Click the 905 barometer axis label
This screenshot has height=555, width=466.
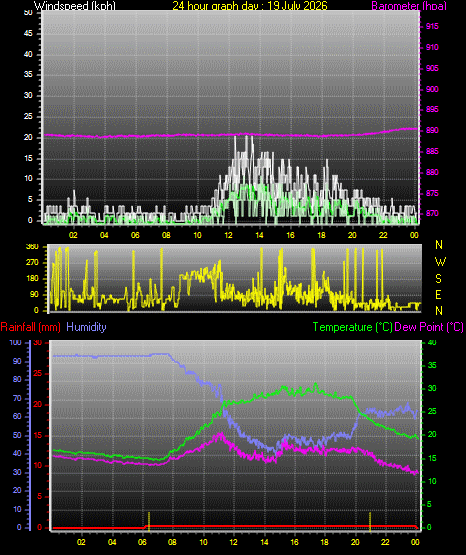(x=432, y=68)
